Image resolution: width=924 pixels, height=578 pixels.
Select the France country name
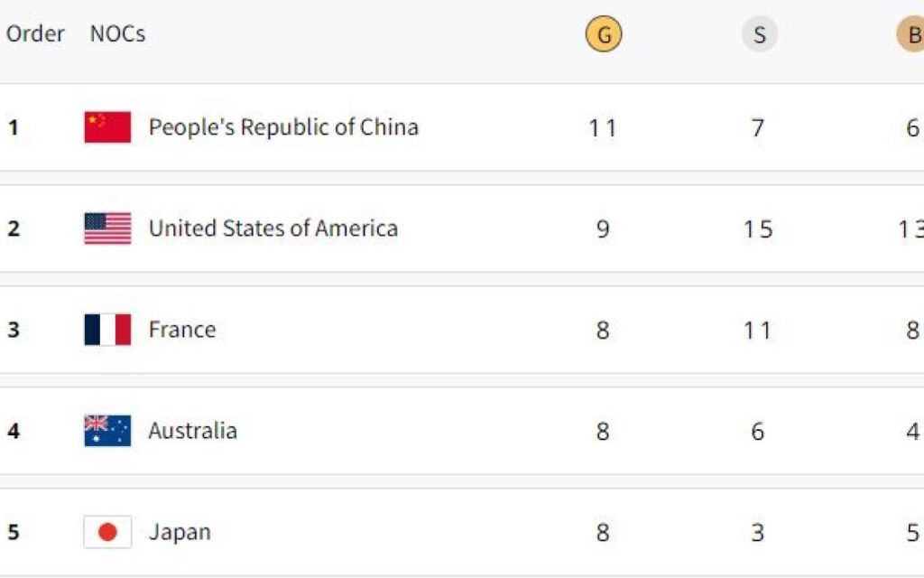[182, 330]
